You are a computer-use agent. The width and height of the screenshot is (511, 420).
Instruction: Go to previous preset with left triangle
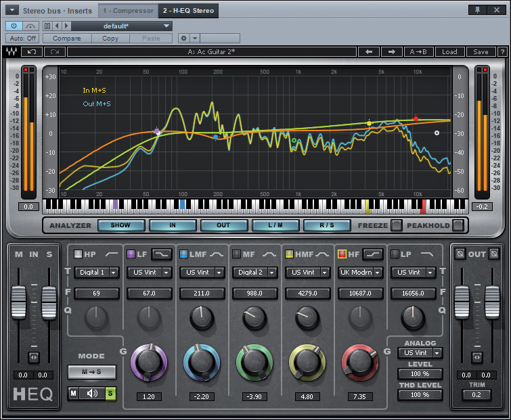[x=57, y=26]
